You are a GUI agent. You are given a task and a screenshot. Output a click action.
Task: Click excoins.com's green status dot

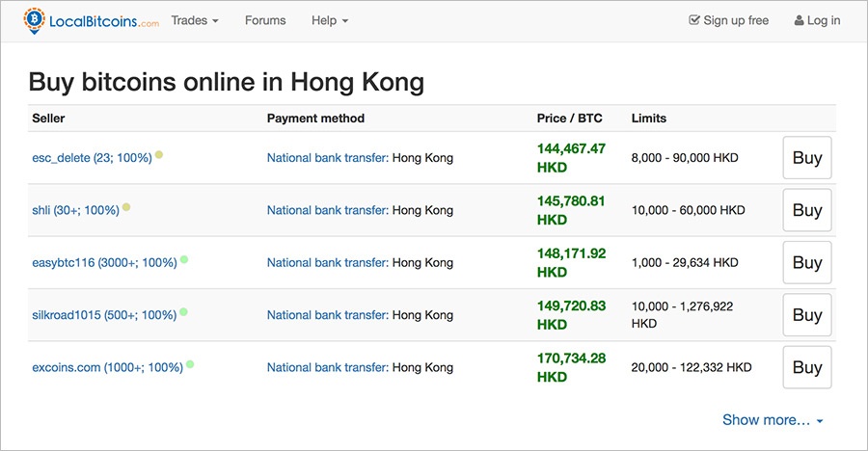pos(190,364)
